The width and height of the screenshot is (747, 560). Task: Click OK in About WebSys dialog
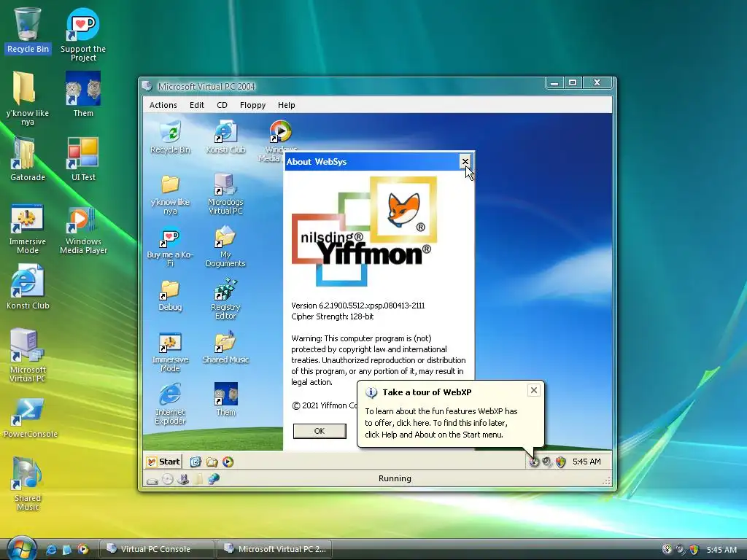(320, 431)
